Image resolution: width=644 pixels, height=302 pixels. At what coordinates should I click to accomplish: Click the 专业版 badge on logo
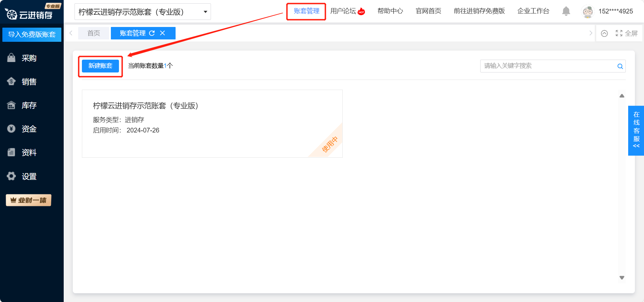pyautogui.click(x=53, y=6)
